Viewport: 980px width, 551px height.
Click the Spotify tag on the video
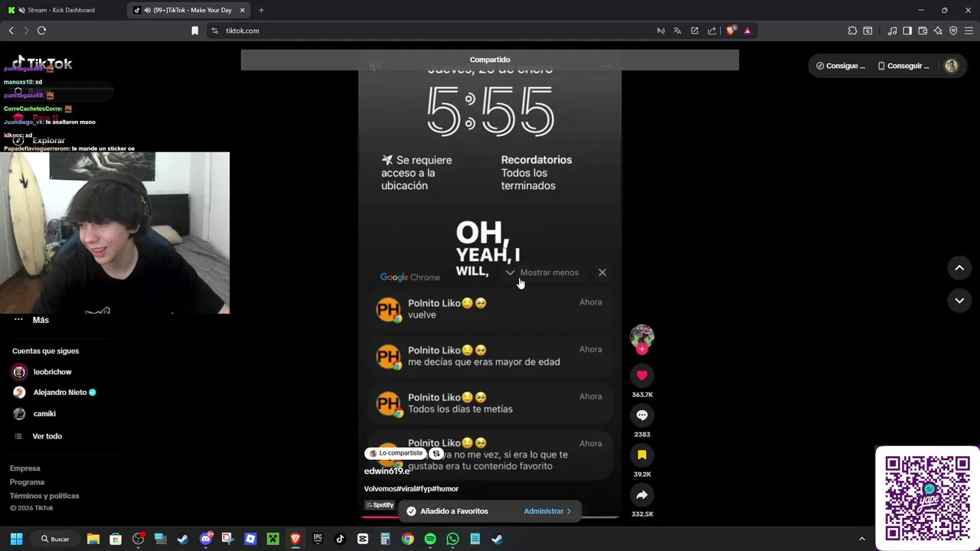tap(380, 505)
